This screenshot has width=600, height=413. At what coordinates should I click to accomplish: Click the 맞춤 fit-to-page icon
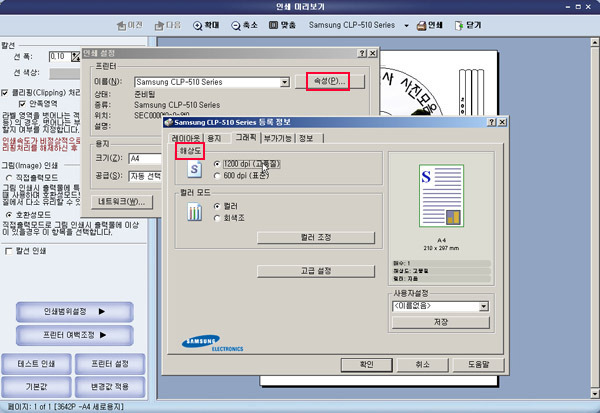[x=273, y=25]
